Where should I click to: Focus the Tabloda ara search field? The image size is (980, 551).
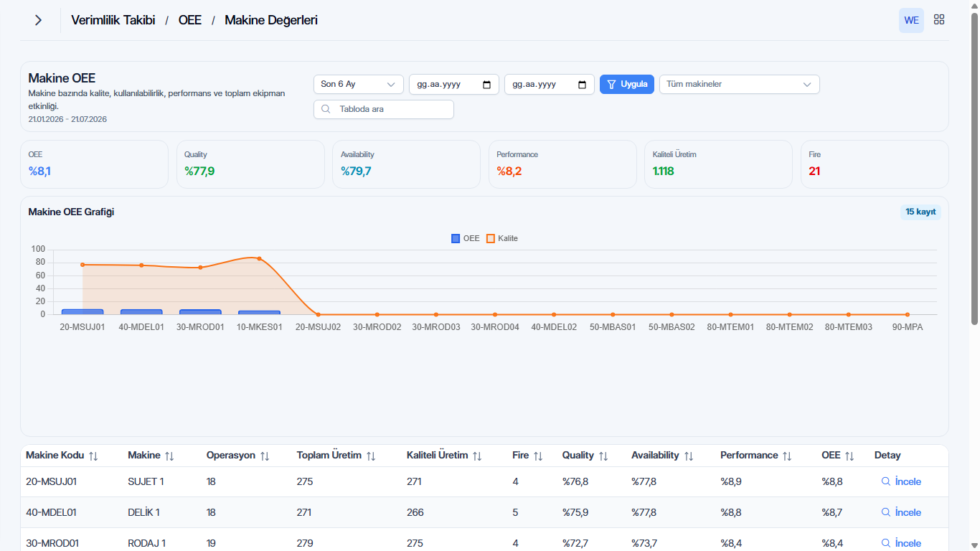click(x=384, y=110)
